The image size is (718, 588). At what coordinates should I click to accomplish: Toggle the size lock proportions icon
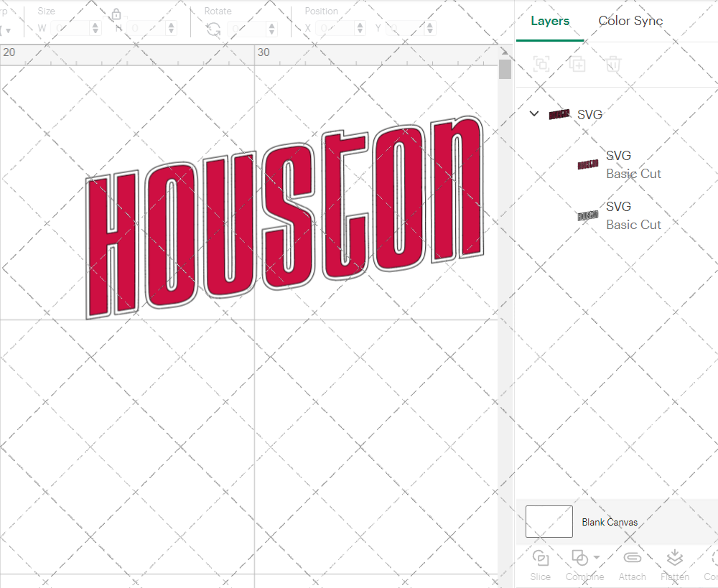point(116,14)
